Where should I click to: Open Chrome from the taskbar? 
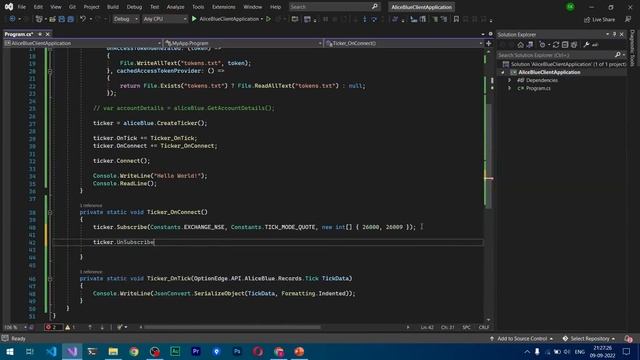click(134, 351)
